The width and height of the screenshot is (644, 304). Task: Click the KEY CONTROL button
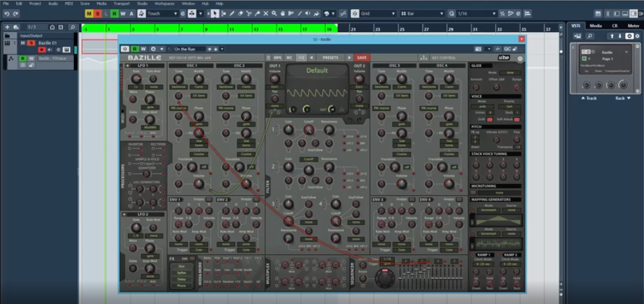pyautogui.click(x=443, y=58)
